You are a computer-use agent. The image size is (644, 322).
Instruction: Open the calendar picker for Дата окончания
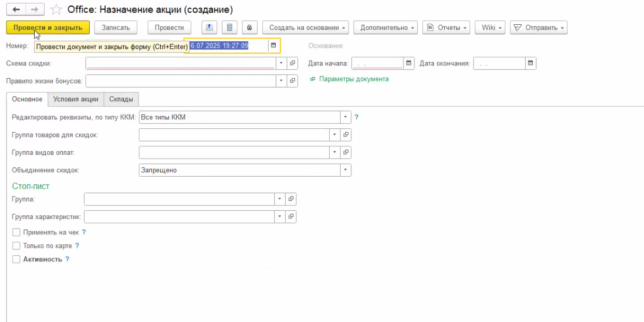[530, 63]
